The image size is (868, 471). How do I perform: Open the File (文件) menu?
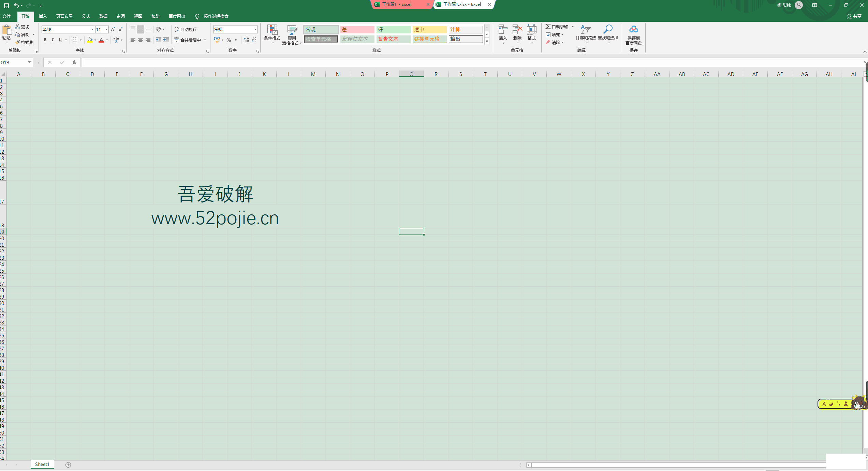point(6,16)
